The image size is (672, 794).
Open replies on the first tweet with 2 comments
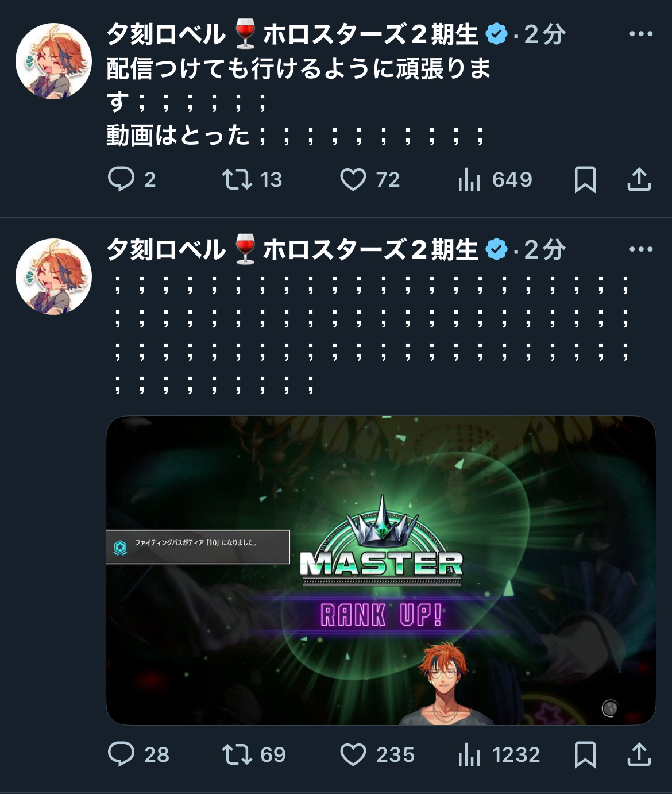pyautogui.click(x=132, y=179)
